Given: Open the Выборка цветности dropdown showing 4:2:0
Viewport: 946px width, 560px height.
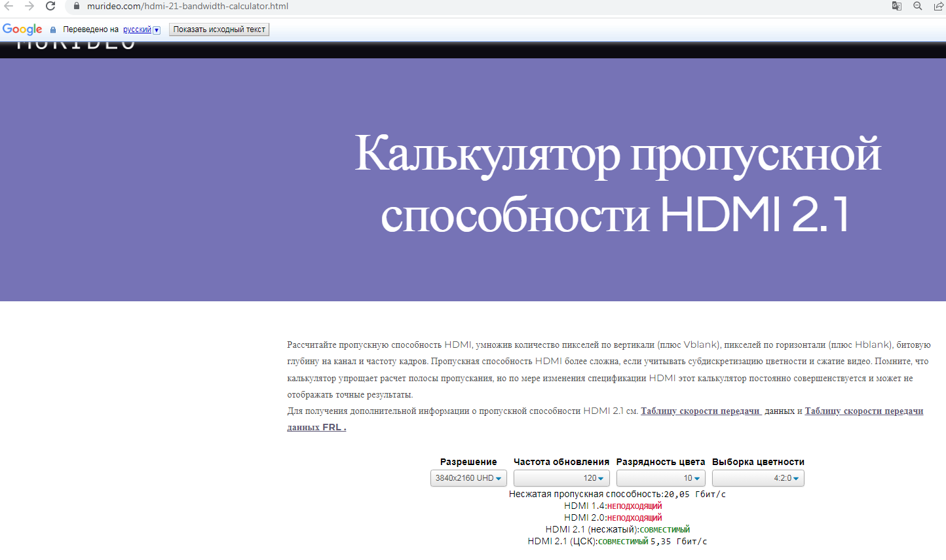Looking at the screenshot, I should pyautogui.click(x=758, y=478).
